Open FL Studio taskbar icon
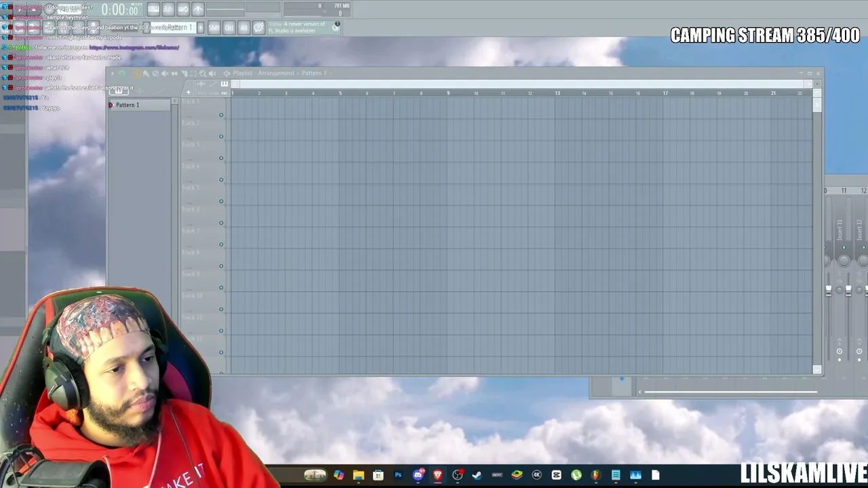The height and width of the screenshot is (488, 868). tap(596, 475)
